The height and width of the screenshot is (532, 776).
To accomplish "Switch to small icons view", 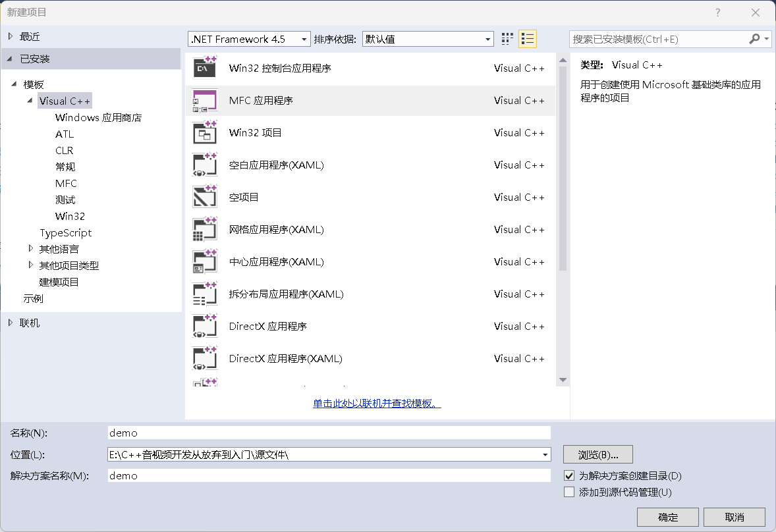I will (507, 39).
